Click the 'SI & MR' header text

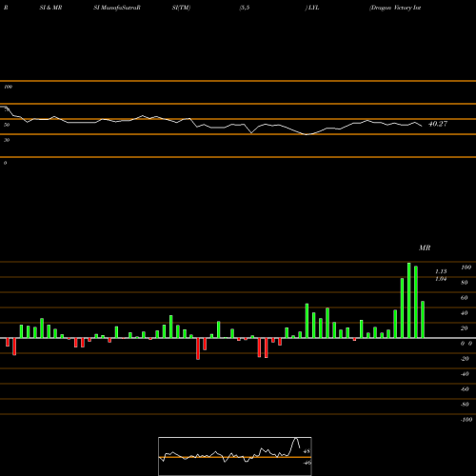[50, 8]
